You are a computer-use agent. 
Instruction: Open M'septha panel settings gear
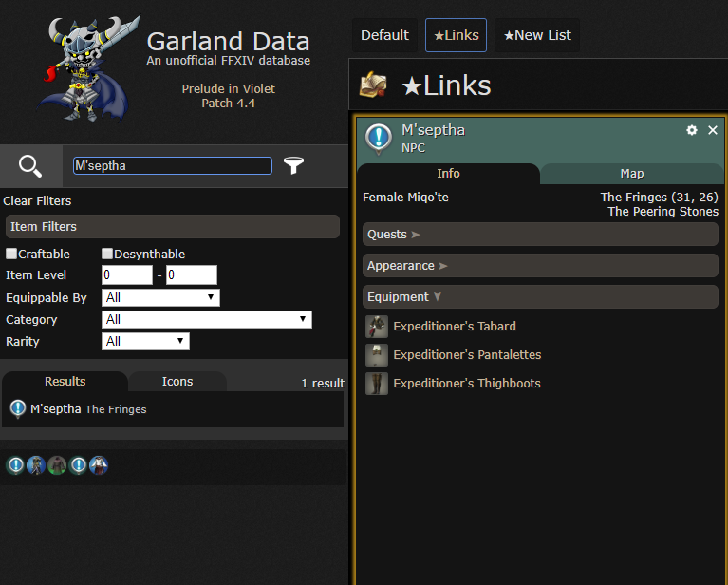pyautogui.click(x=691, y=130)
